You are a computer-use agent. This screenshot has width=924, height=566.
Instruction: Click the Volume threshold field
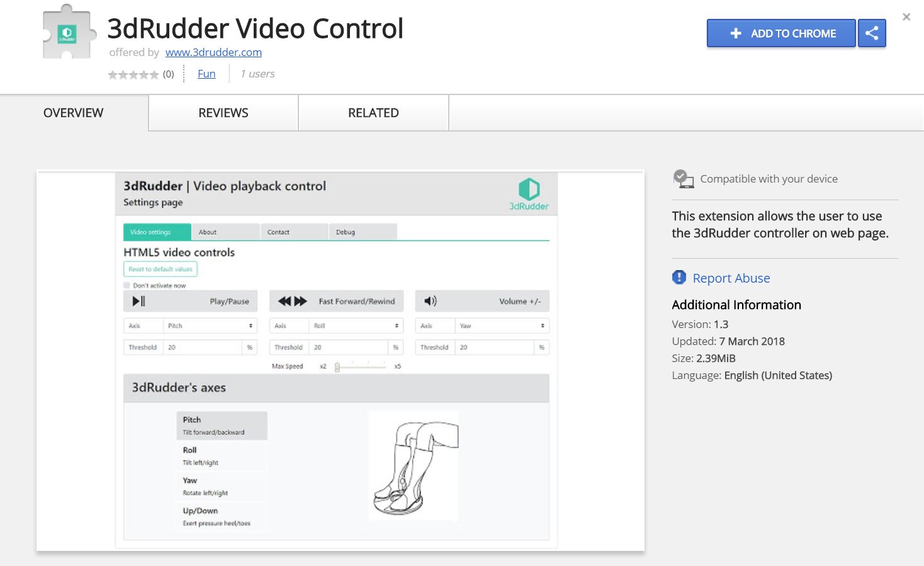tap(495, 347)
